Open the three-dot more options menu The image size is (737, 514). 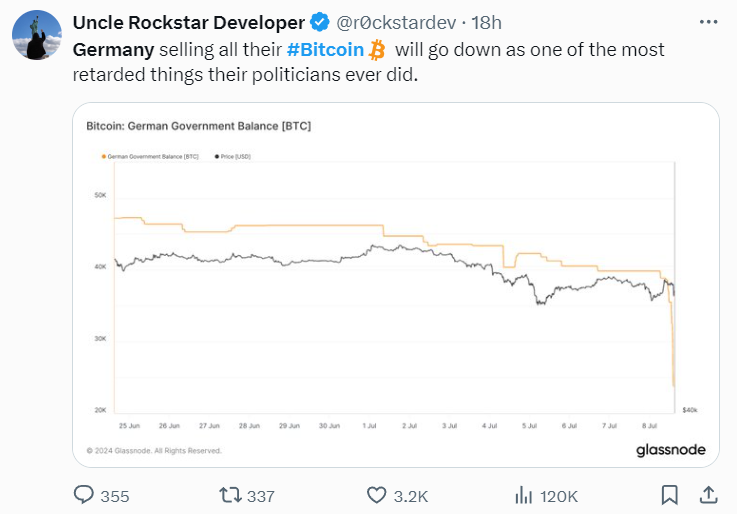[x=708, y=22]
